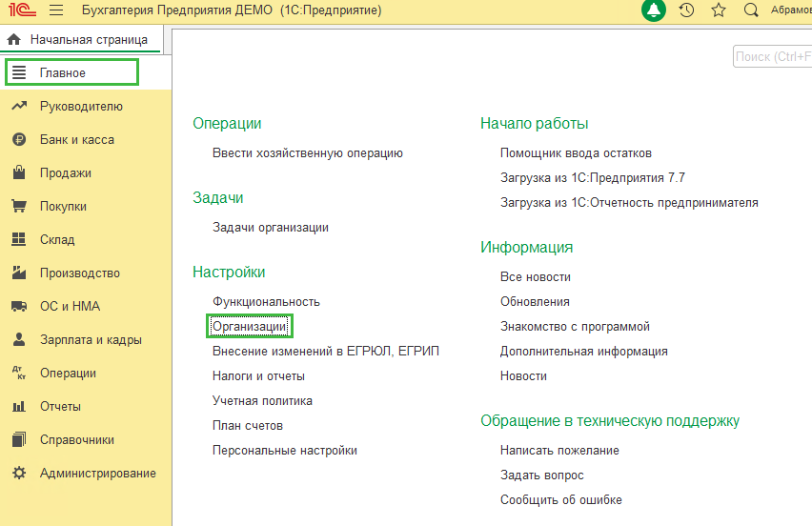Viewport: 812px width, 526px height.
Task: Click the ОС и НМА truck icon
Action: 19,306
